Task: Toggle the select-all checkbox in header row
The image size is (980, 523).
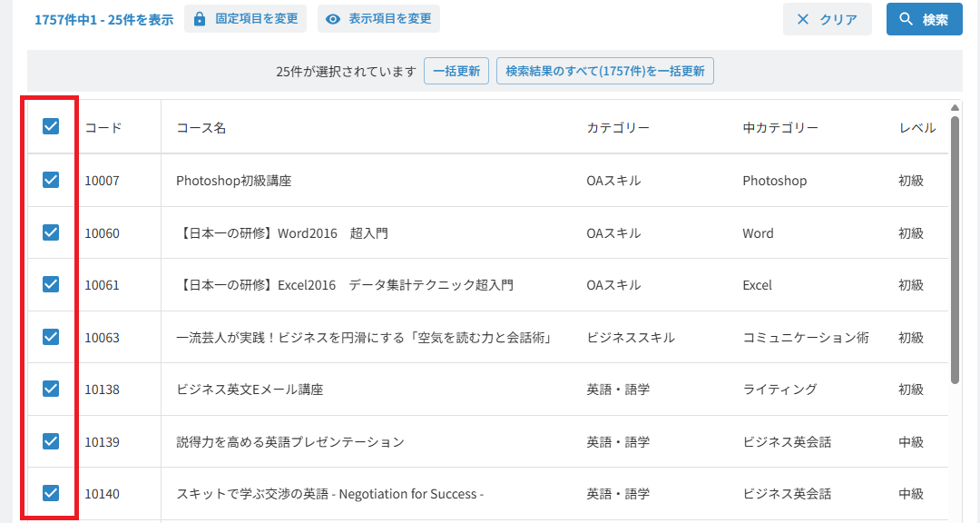Action: [51, 126]
